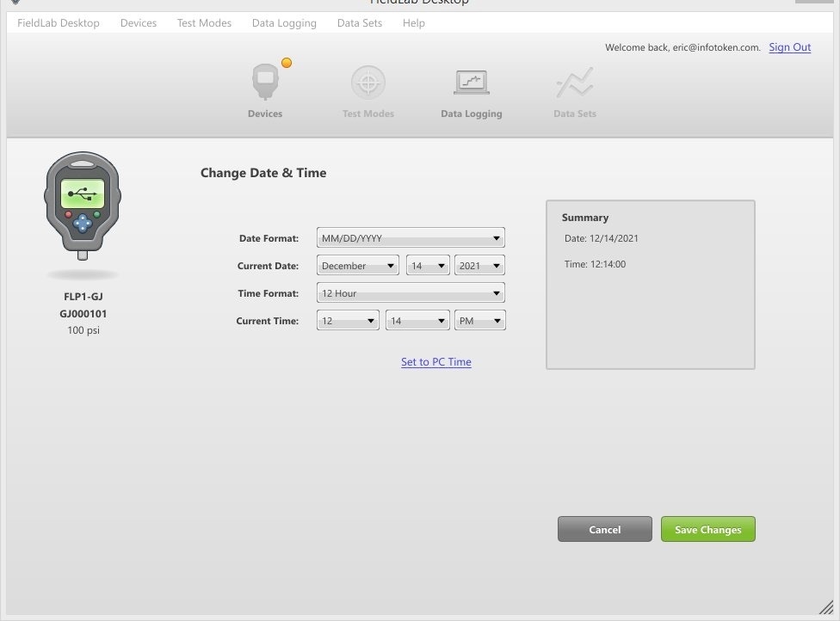Open the Test Modes crosshair icon
This screenshot has height=621, width=840.
point(368,83)
